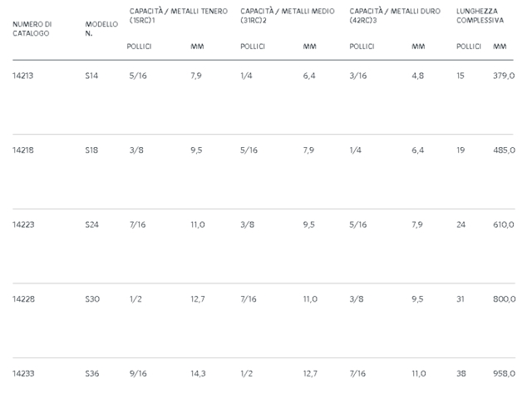Select catalog number 14233
This screenshot has width=532, height=399.
click(23, 373)
